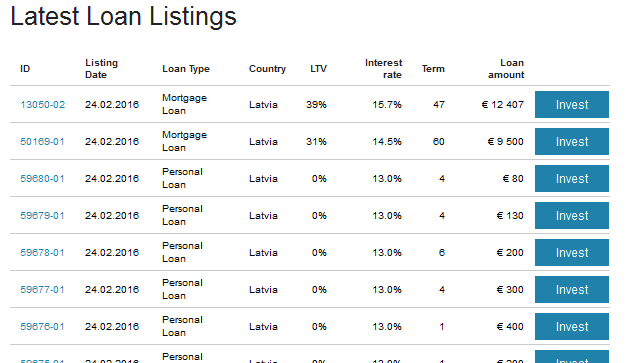
Task: Invest in the €200 personal loan
Action: point(572,253)
